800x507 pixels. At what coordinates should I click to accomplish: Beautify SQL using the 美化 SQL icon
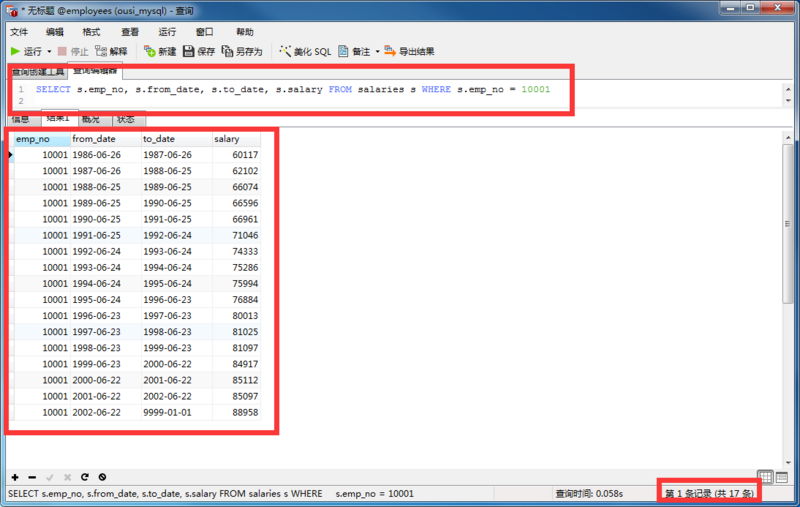point(286,51)
